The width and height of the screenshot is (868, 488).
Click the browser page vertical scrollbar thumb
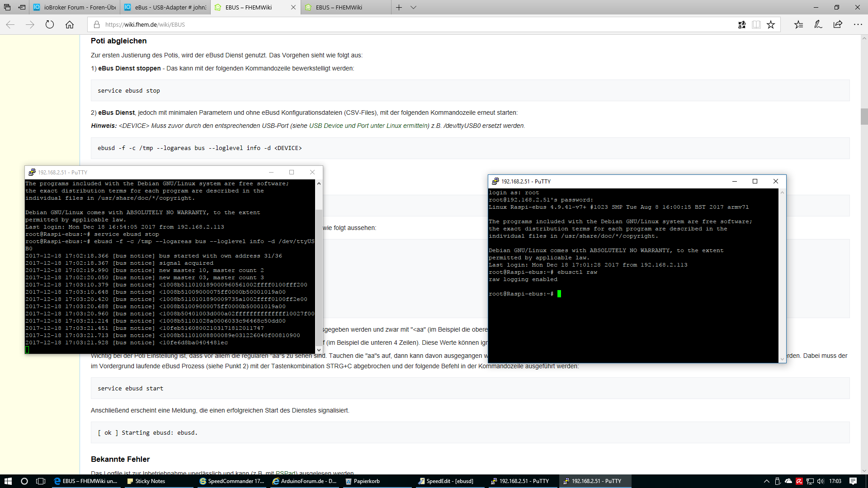point(864,116)
